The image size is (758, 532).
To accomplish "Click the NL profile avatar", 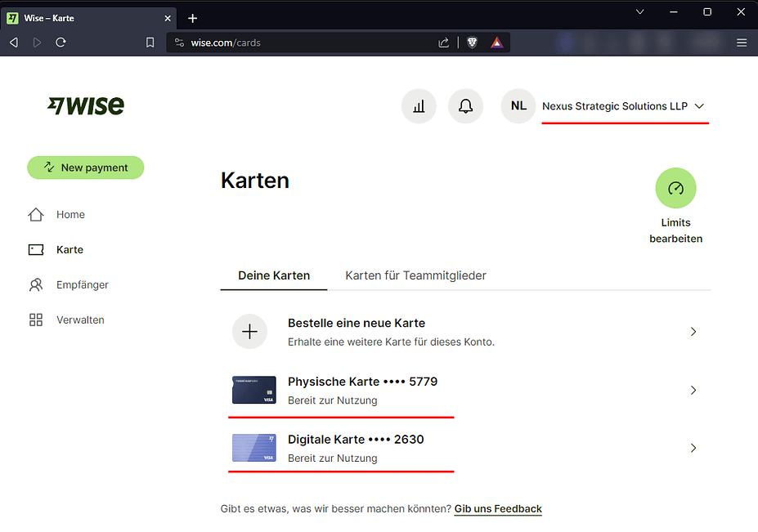I will (518, 106).
